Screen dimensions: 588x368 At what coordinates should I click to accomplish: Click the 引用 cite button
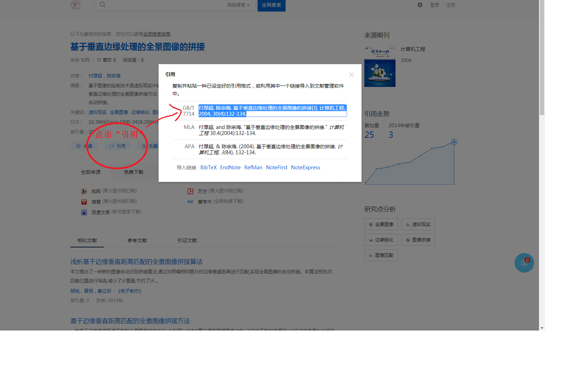[118, 146]
